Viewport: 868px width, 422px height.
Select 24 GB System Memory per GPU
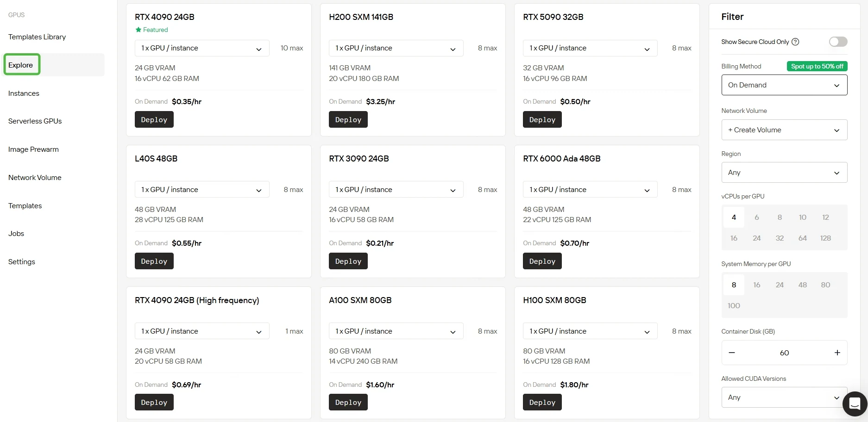pos(780,285)
